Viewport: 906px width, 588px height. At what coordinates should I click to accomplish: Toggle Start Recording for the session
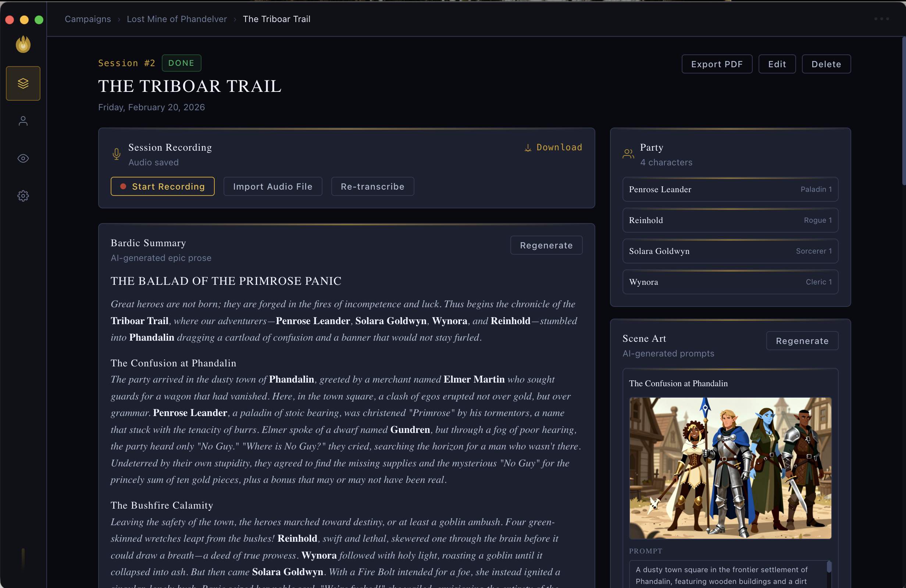coord(163,186)
